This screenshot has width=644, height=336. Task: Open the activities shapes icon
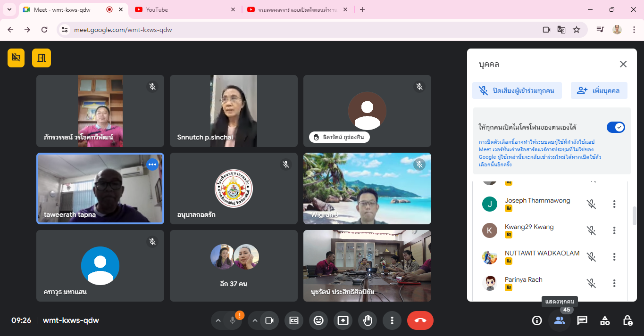coord(605,320)
